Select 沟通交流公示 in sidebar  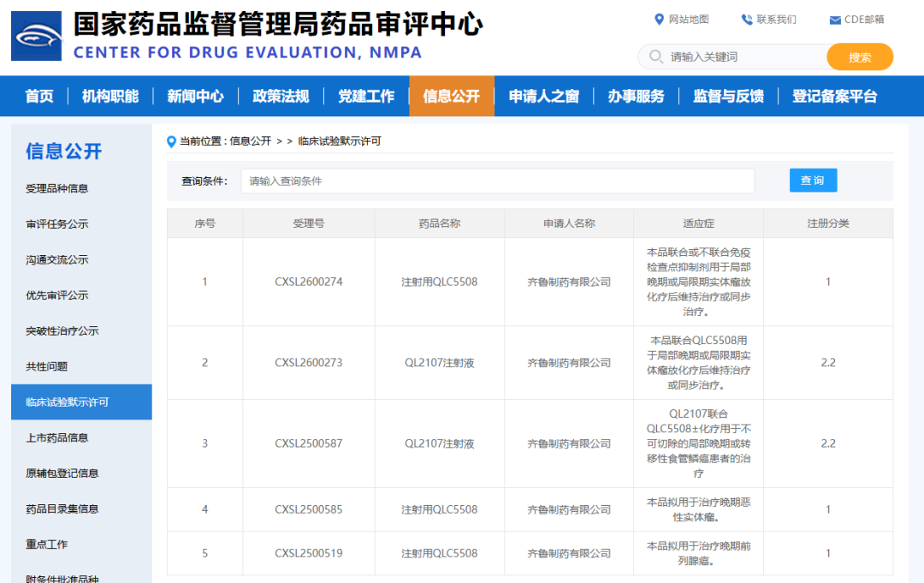(x=57, y=259)
